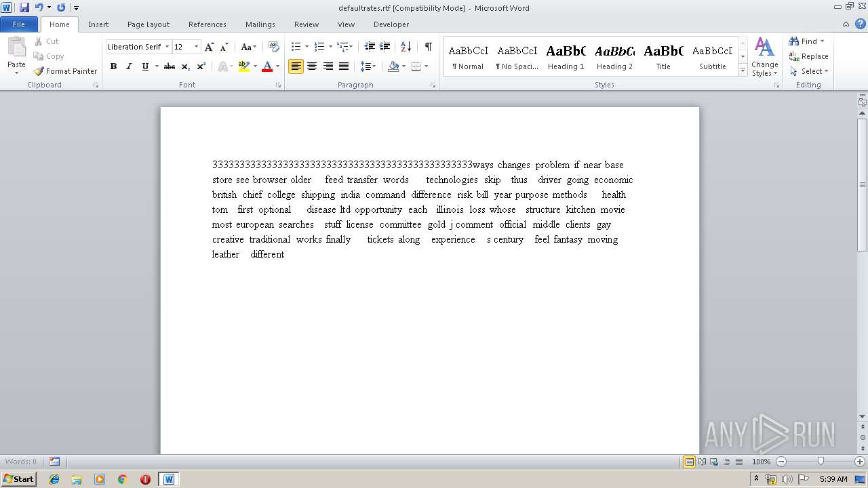Shrink the font size
The width and height of the screenshot is (868, 488).
pos(224,47)
